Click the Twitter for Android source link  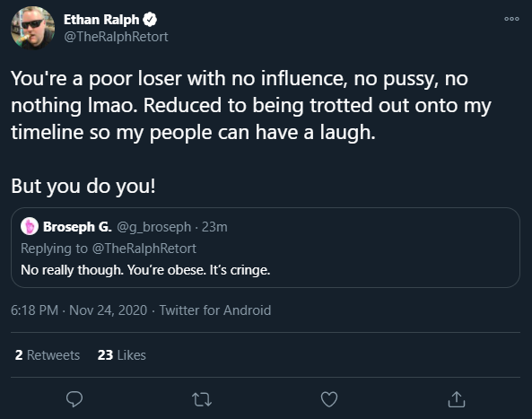coord(215,310)
